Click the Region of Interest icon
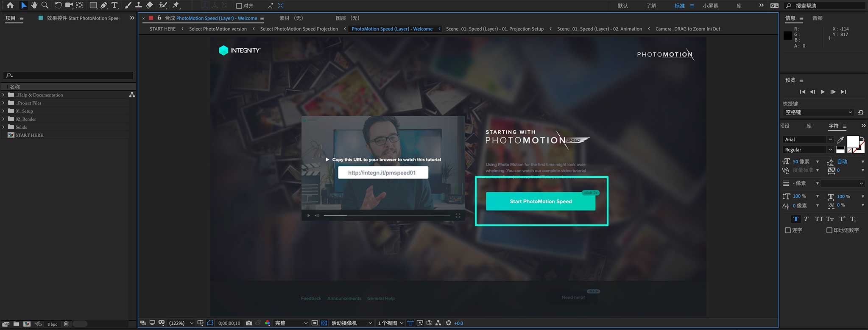The width and height of the screenshot is (868, 330). (315, 323)
